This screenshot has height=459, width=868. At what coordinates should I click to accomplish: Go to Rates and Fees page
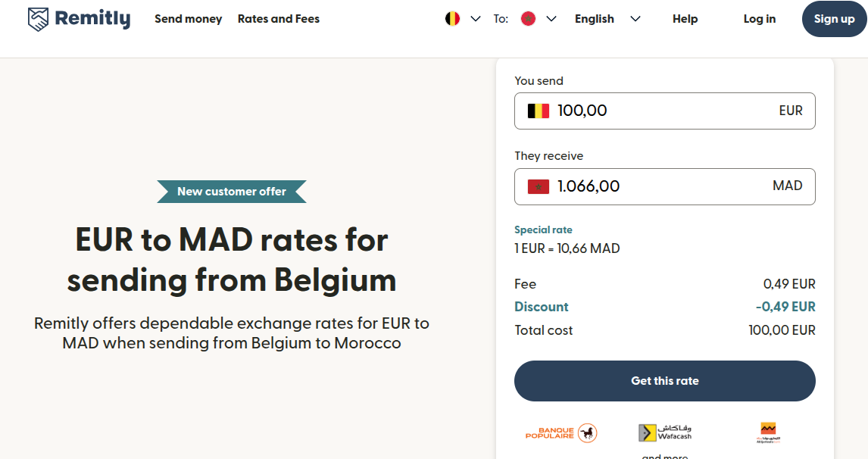click(x=279, y=19)
